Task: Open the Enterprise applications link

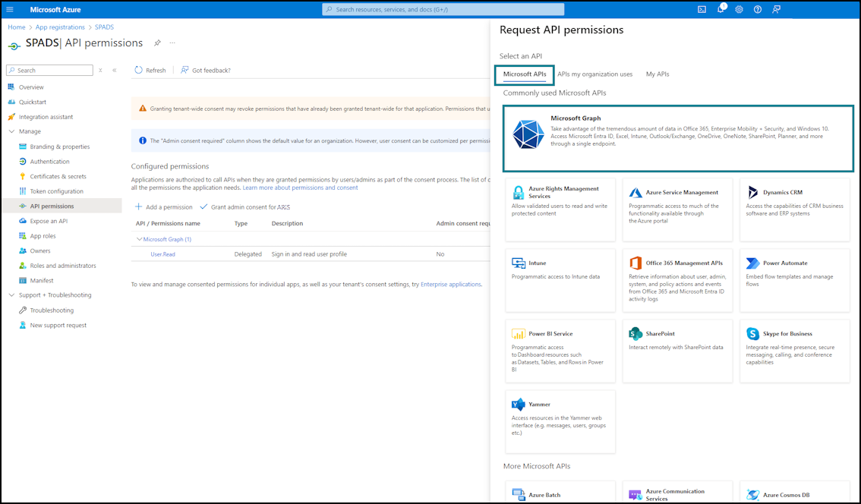Action: [451, 285]
